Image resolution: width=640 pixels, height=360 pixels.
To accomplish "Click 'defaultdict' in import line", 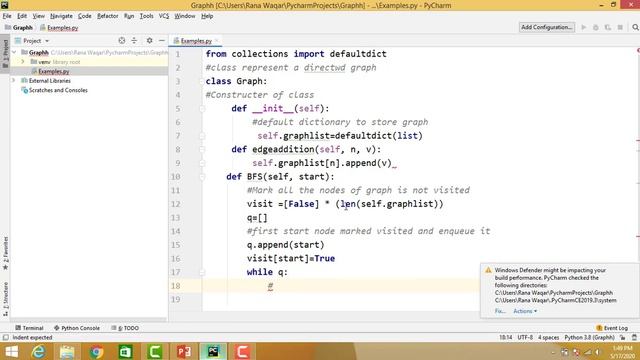I will (358, 54).
